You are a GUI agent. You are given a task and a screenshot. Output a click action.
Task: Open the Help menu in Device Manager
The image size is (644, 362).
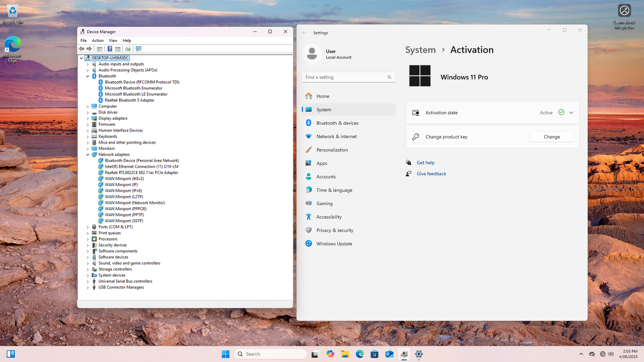point(127,41)
